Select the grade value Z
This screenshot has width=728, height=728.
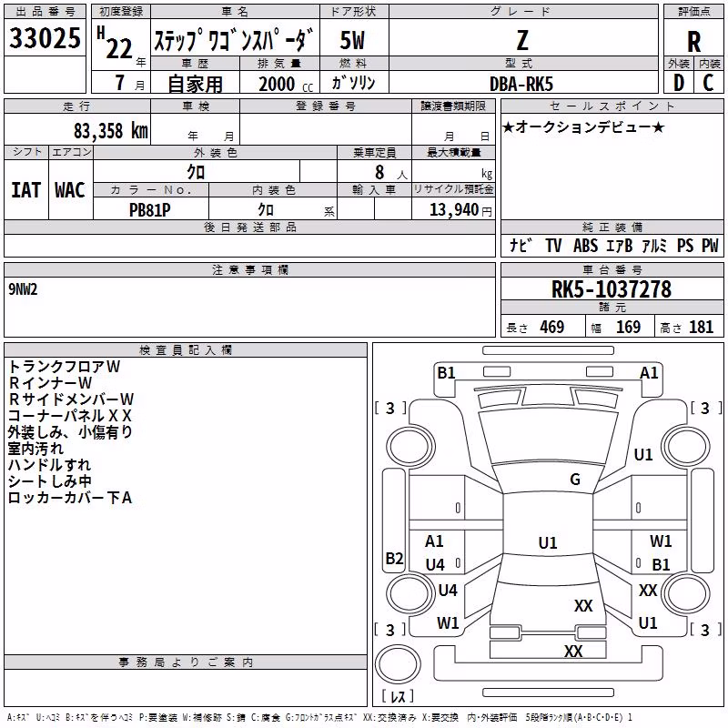click(522, 40)
